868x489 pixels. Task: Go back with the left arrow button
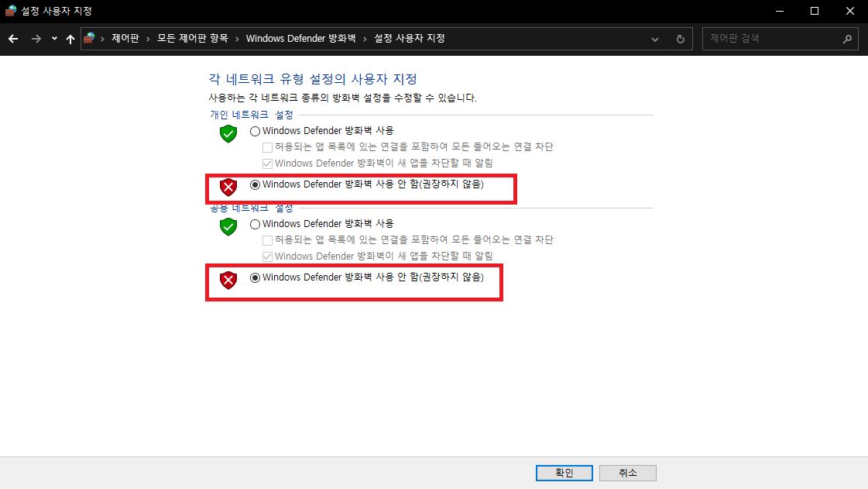pyautogui.click(x=13, y=39)
